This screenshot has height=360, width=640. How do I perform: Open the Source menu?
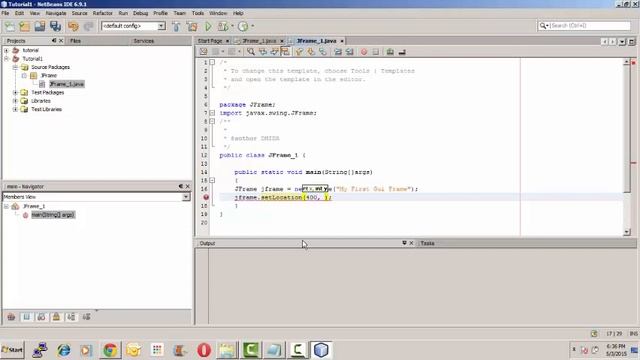pos(80,13)
